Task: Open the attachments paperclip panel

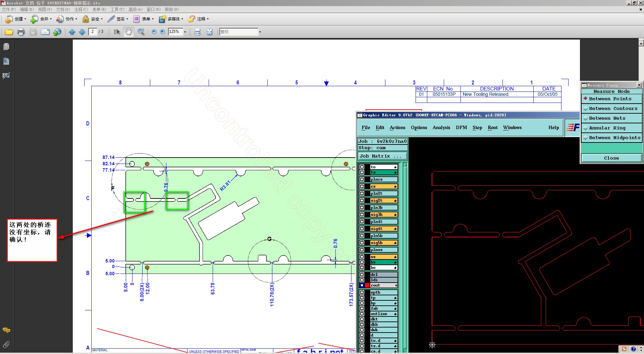Action: pos(6,344)
